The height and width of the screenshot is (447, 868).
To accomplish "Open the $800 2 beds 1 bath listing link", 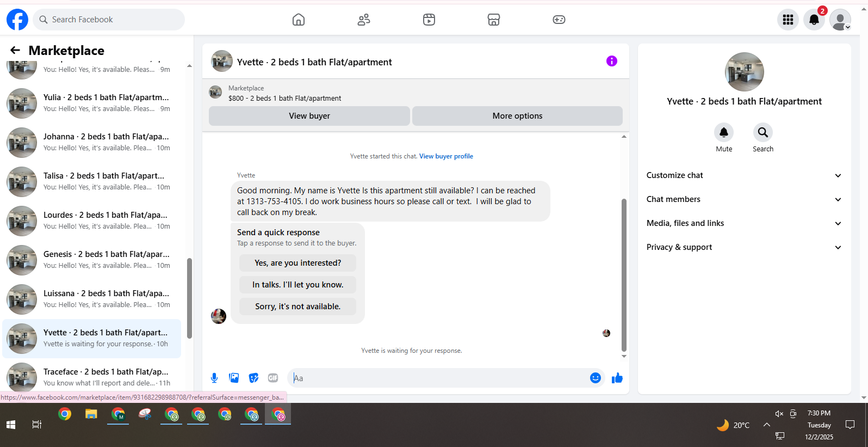I will (284, 99).
